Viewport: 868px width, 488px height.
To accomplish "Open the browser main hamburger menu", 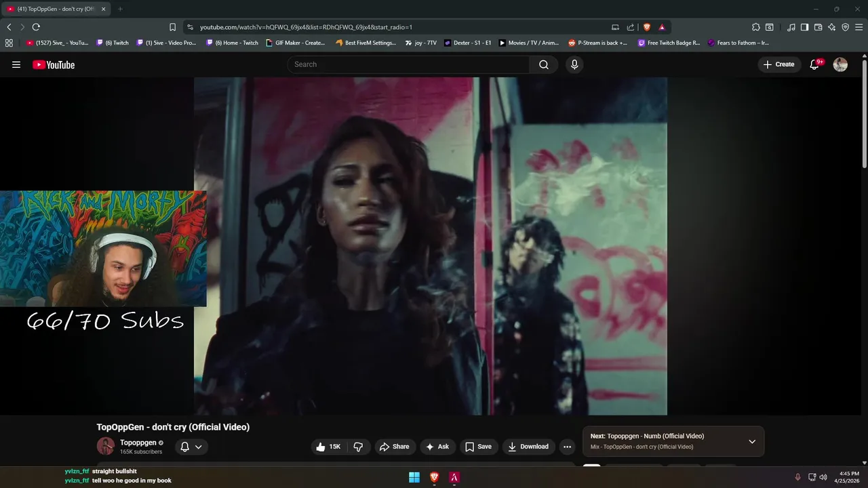I will tap(859, 27).
